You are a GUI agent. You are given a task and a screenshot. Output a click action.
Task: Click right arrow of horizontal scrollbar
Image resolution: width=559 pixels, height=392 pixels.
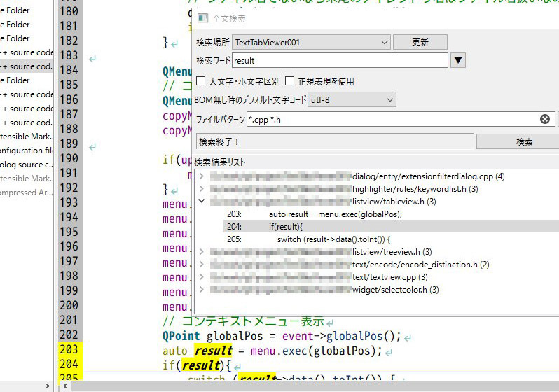[x=48, y=386]
